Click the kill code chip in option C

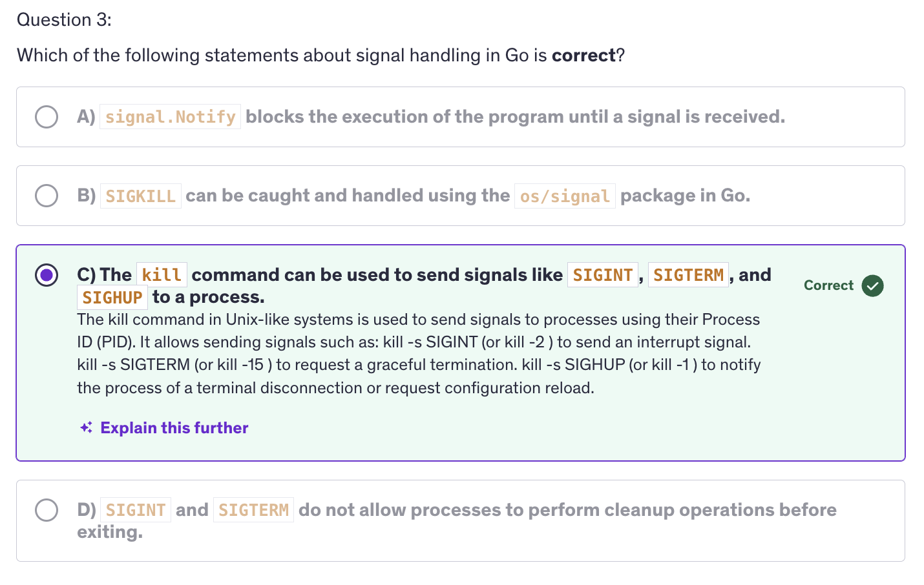tap(162, 275)
